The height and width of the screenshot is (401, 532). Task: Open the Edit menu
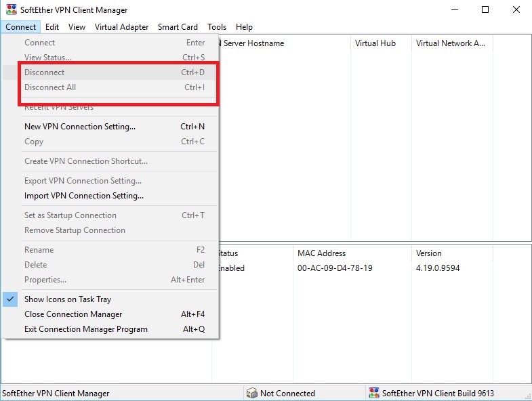pos(52,27)
